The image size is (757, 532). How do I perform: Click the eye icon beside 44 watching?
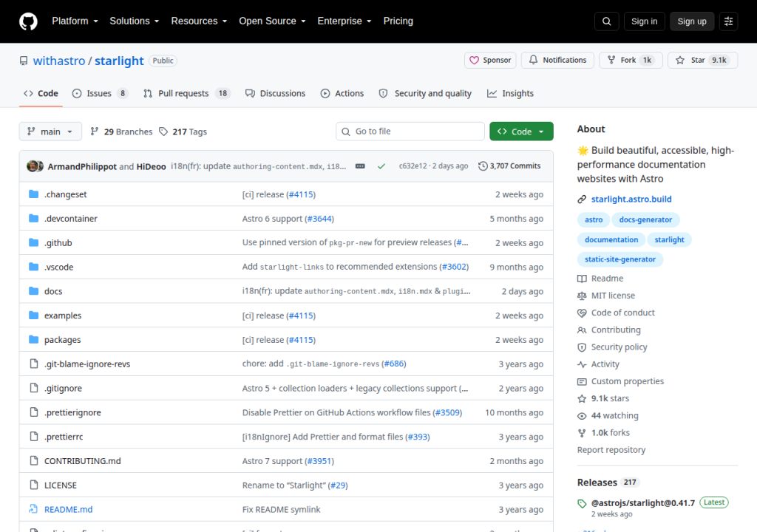582,416
